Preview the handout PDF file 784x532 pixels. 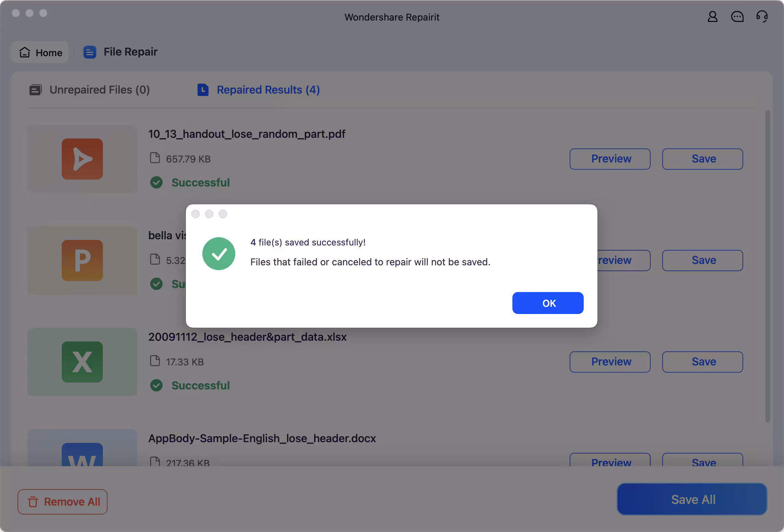610,159
